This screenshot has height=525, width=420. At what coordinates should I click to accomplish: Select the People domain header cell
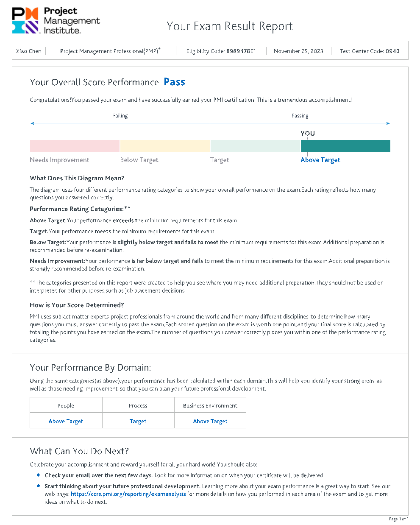[66, 406]
